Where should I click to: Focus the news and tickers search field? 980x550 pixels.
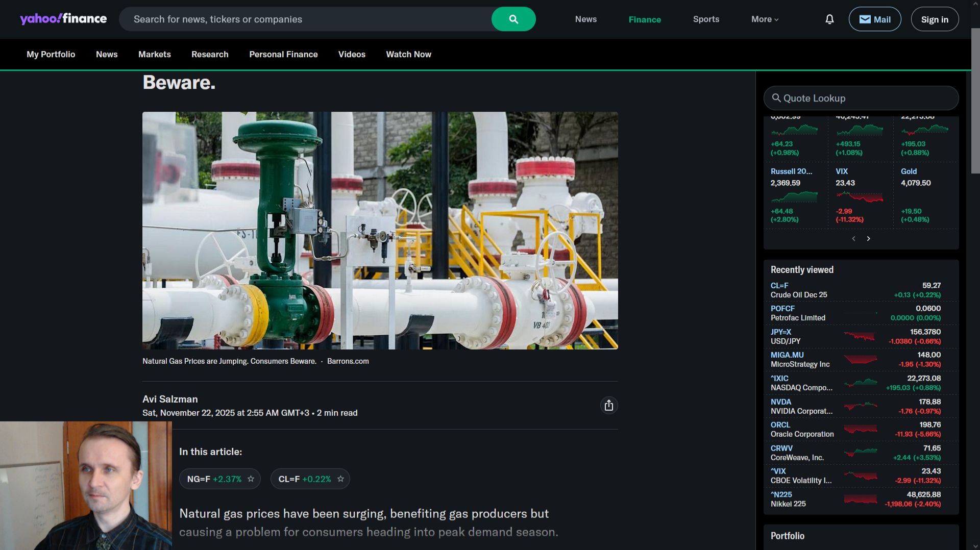tap(305, 19)
